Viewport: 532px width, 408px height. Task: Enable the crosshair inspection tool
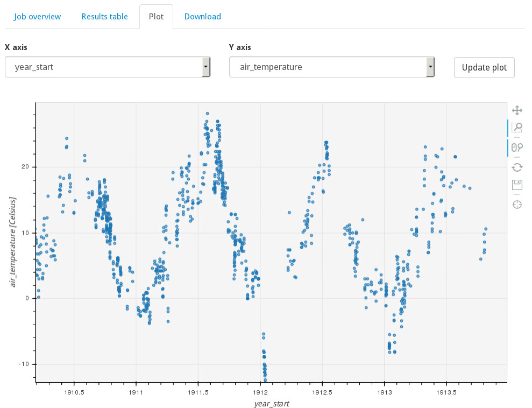pyautogui.click(x=517, y=204)
